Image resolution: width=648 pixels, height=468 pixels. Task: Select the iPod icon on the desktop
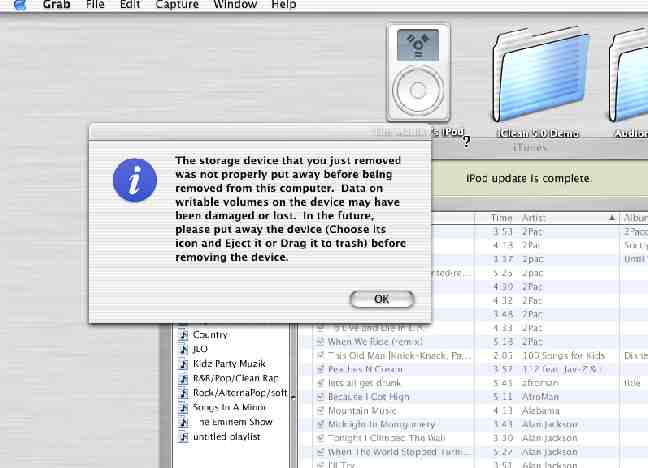click(418, 72)
